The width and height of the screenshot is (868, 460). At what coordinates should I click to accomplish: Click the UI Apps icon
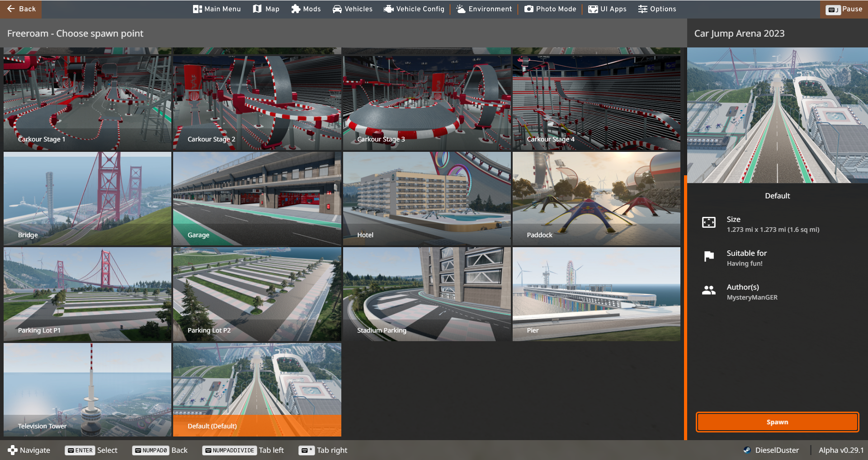(x=593, y=9)
